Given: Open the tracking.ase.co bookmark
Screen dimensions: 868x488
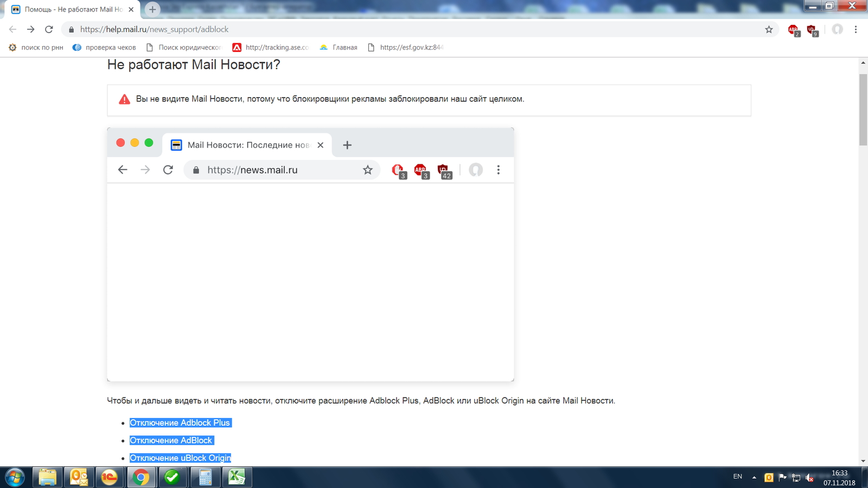Looking at the screenshot, I should tap(271, 47).
